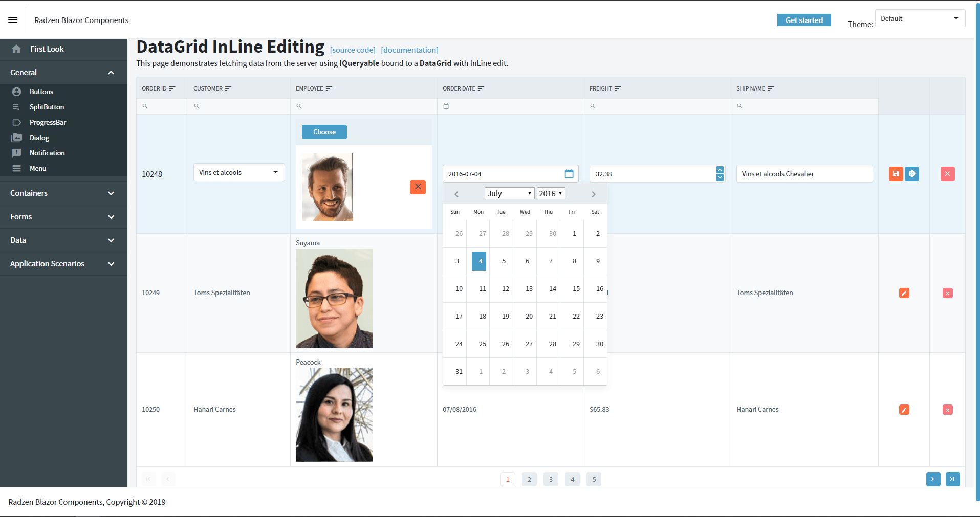Open the Vins et alcools customer dropdown
Viewport: 980px width, 517px height.
click(239, 172)
